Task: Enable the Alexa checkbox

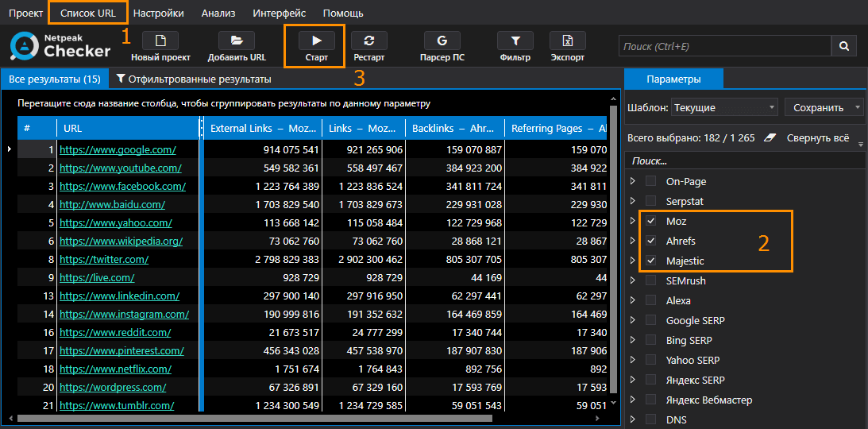Action: (x=651, y=300)
